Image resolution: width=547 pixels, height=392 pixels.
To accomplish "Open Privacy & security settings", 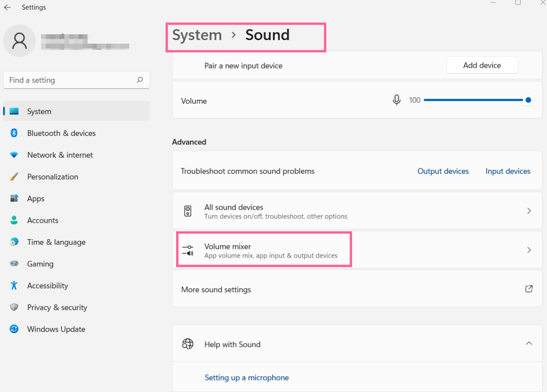I will (x=77, y=307).
